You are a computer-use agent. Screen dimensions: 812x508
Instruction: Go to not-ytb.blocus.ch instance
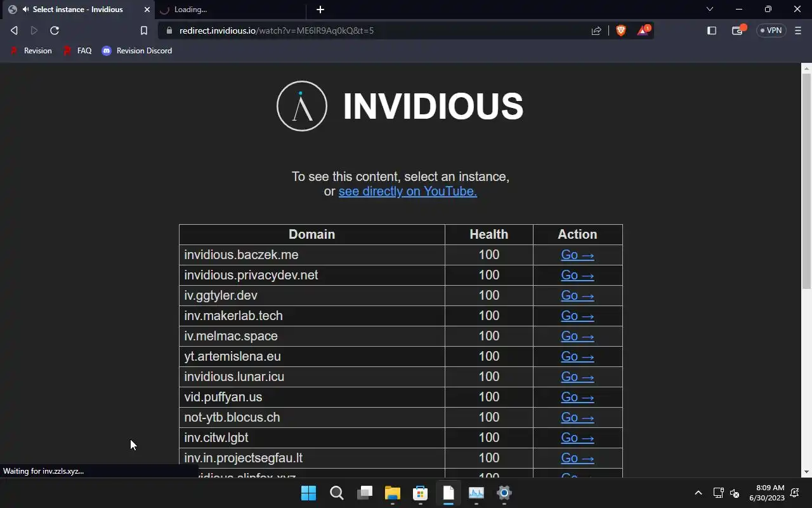pos(577,417)
